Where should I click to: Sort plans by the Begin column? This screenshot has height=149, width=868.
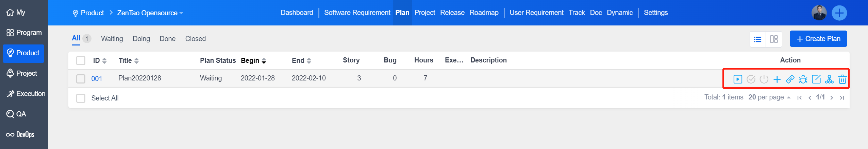tap(253, 60)
